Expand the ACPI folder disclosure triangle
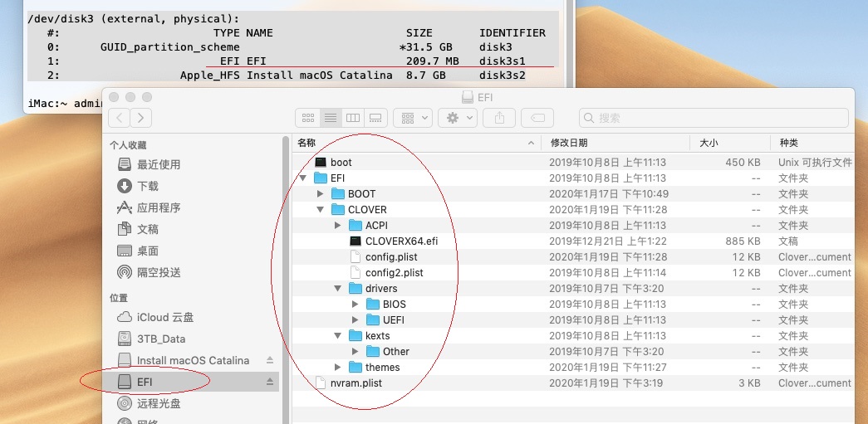The height and width of the screenshot is (424, 868). [x=338, y=226]
